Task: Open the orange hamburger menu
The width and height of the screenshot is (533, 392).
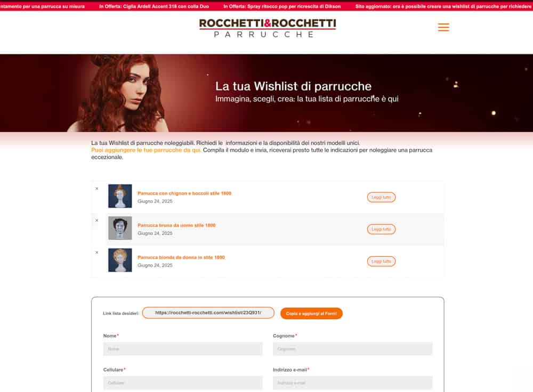Action: click(443, 27)
